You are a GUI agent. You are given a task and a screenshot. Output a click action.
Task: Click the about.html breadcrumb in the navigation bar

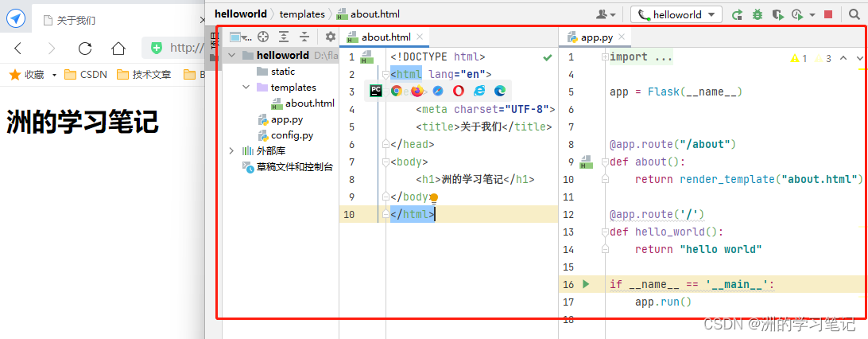[x=368, y=14]
